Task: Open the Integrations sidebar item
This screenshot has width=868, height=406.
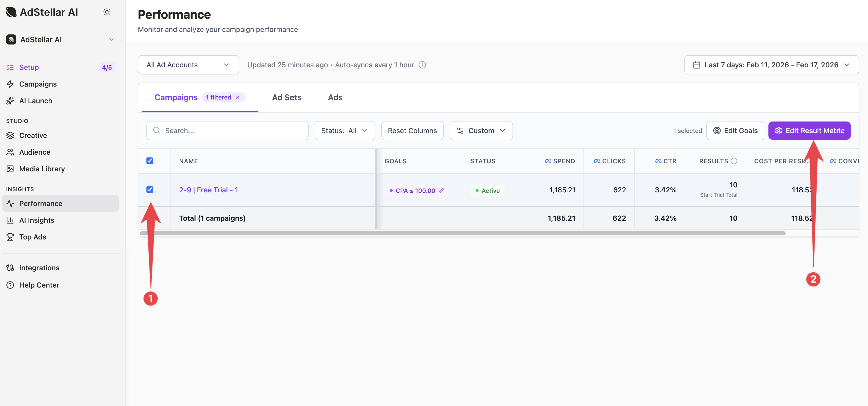Action: pos(39,268)
